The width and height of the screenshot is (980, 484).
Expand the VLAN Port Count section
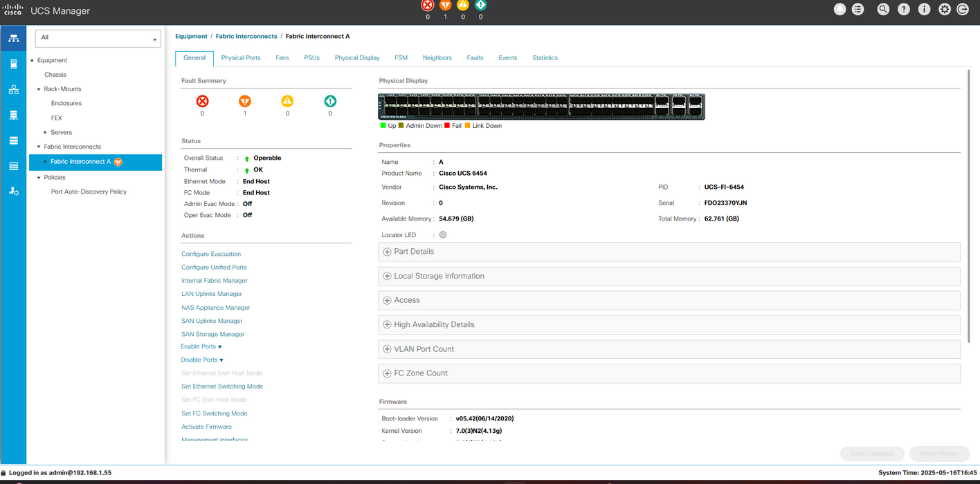(669, 349)
